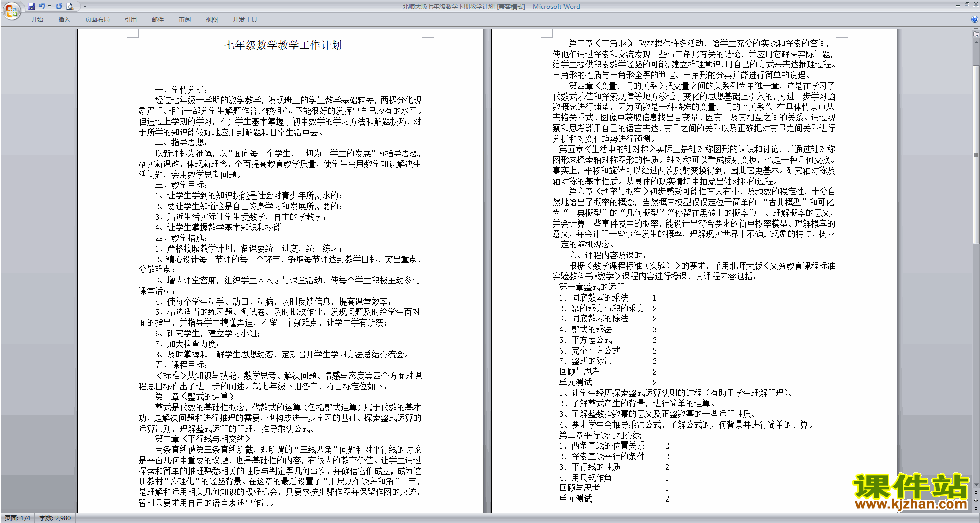This screenshot has width=980, height=523.
Task: Click the heading 四、教学措施
Action: coord(181,238)
